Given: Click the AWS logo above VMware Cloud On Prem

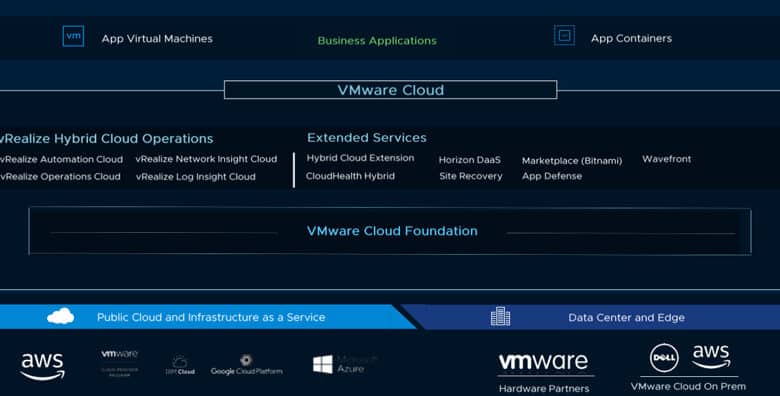Looking at the screenshot, I should click(711, 357).
